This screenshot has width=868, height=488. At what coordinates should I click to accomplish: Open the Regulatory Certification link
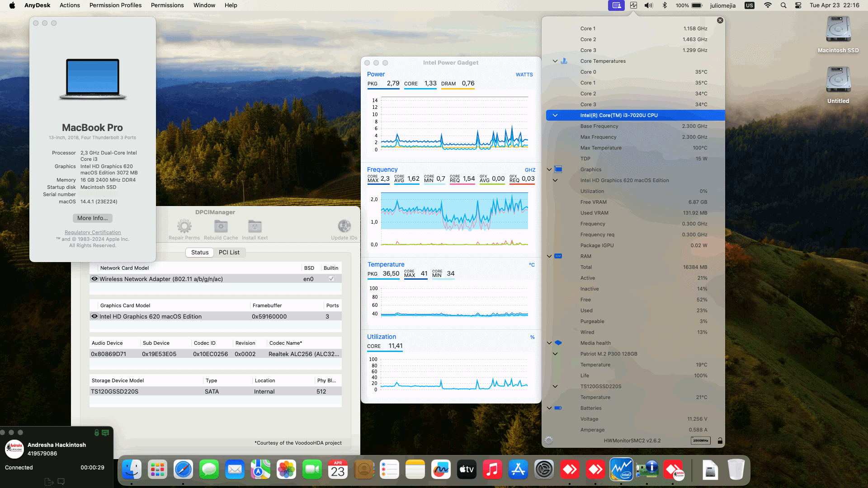pyautogui.click(x=93, y=232)
